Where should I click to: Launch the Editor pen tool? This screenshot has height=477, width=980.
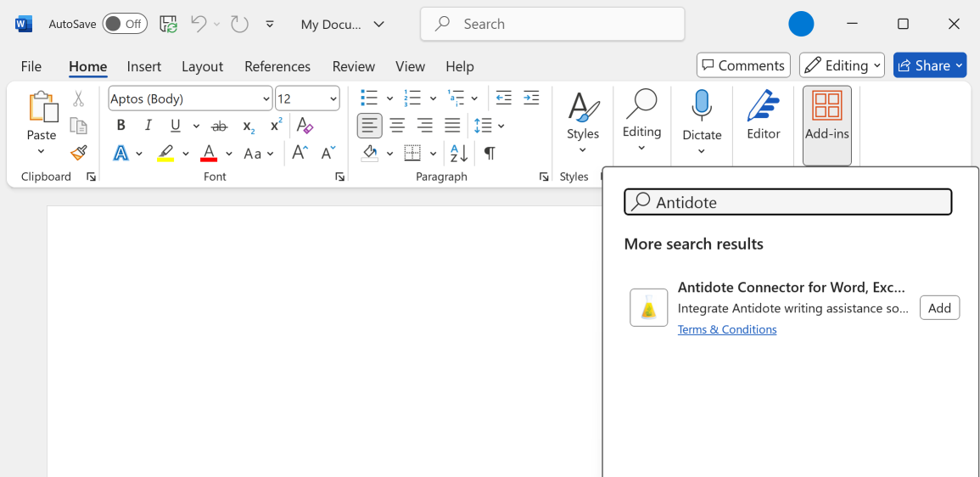[x=763, y=116]
